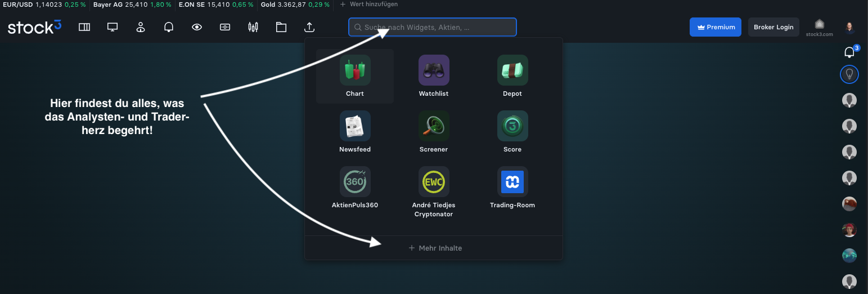Open the stock3.com home icon

pos(820,27)
